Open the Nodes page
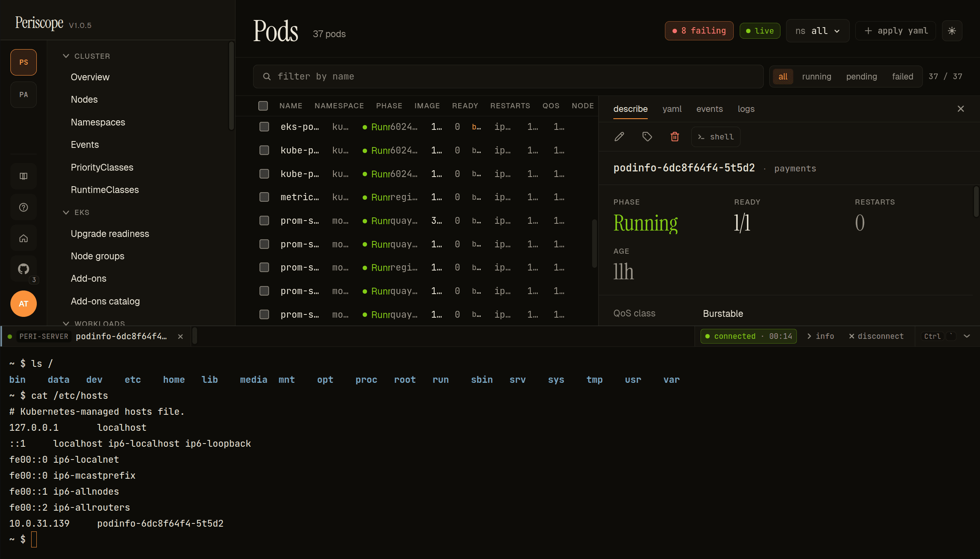The width and height of the screenshot is (980, 559). pos(84,99)
